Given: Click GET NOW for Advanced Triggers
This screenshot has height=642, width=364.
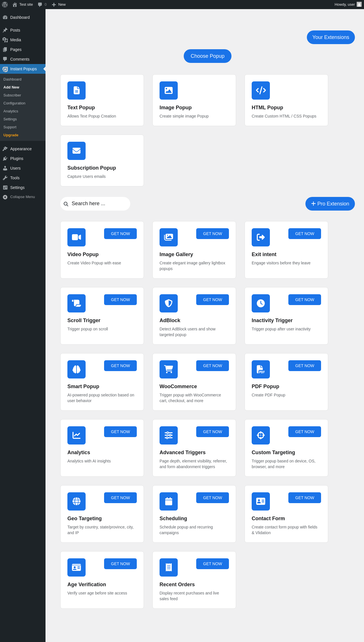Looking at the screenshot, I should 212,432.
